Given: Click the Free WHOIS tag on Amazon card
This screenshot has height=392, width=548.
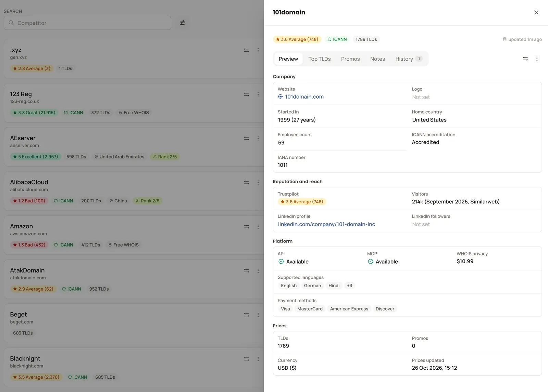Looking at the screenshot, I should point(124,245).
